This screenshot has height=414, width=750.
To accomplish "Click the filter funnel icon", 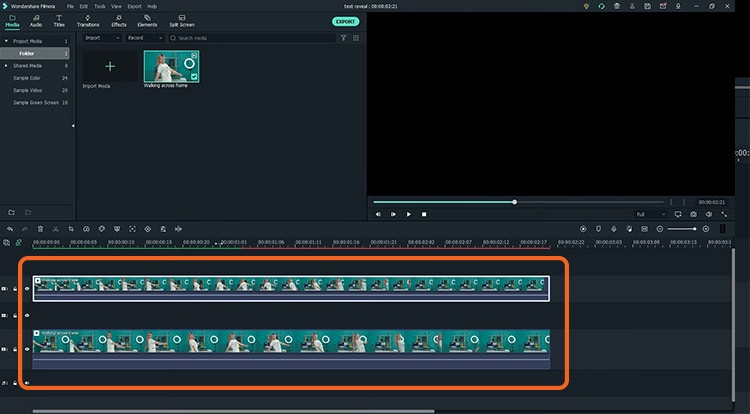I will [343, 38].
